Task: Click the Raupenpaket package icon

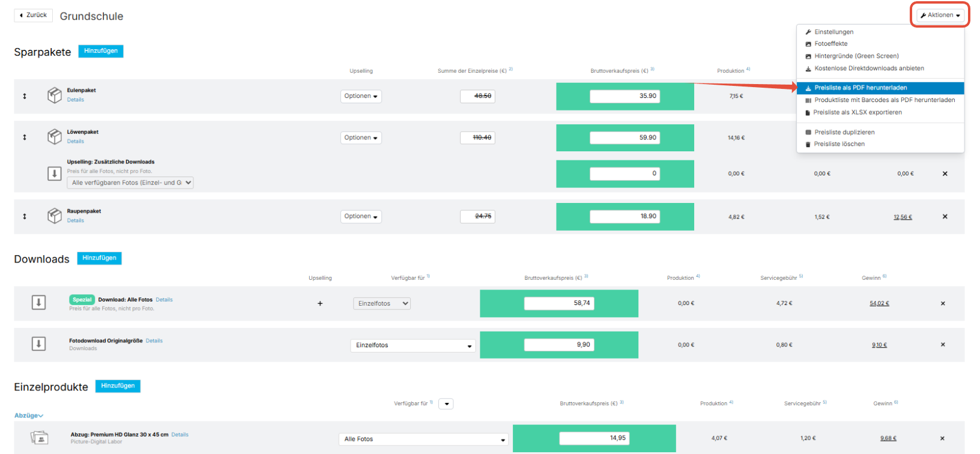Action: (55, 216)
